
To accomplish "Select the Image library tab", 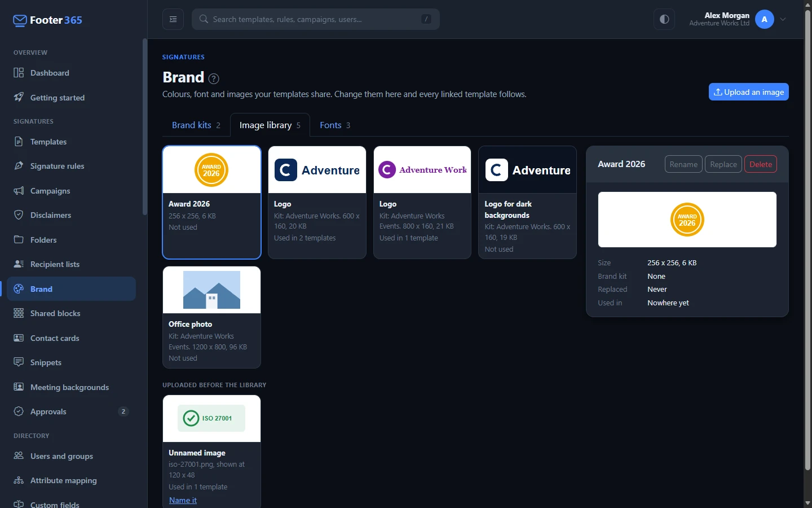I will 270,125.
